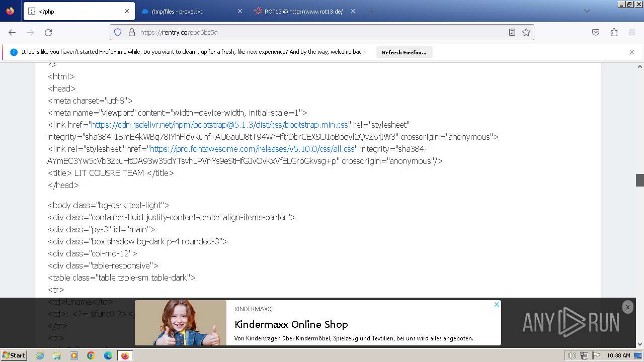Open Windows Explorer folder taskbar icon
The height and width of the screenshot is (362, 644).
point(57,355)
